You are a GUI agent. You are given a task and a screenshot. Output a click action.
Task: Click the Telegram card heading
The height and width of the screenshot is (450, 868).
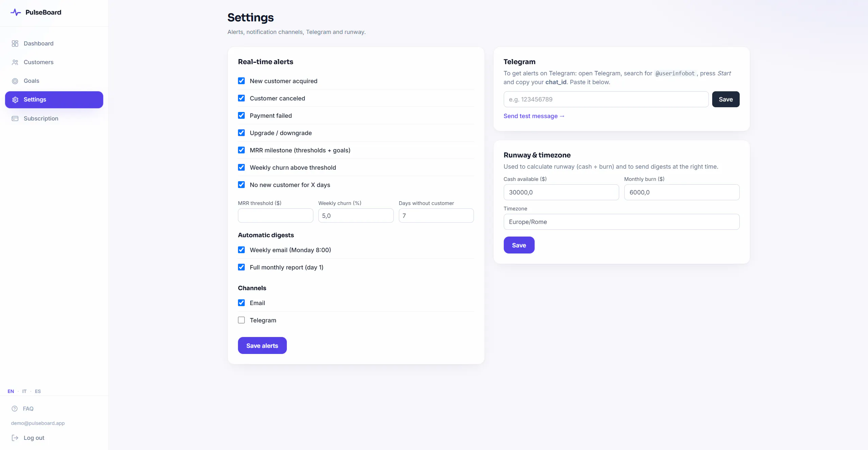point(519,62)
